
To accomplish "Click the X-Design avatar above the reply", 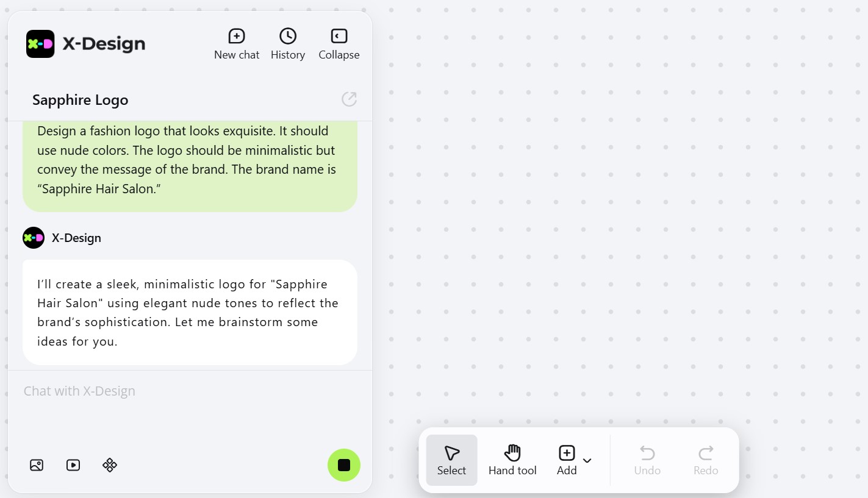I will point(34,238).
